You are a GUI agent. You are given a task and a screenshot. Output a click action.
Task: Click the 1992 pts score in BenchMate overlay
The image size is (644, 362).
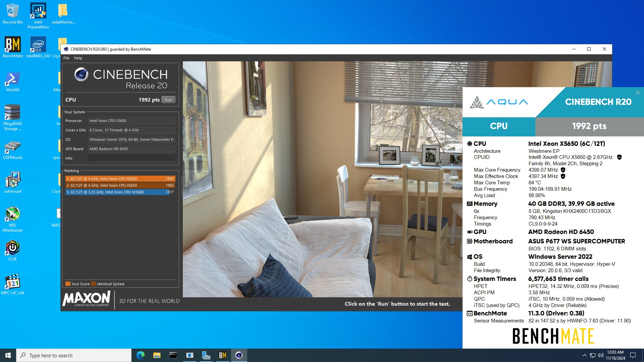click(589, 126)
